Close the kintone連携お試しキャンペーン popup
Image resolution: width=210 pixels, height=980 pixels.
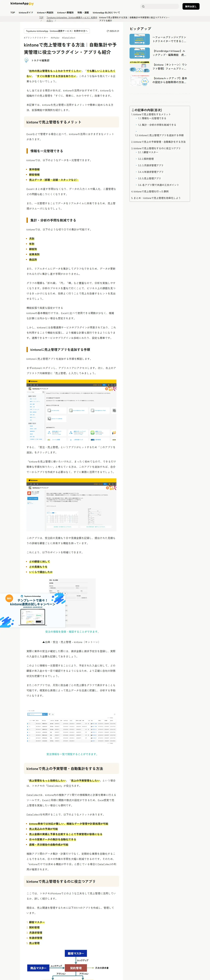click(65, 594)
